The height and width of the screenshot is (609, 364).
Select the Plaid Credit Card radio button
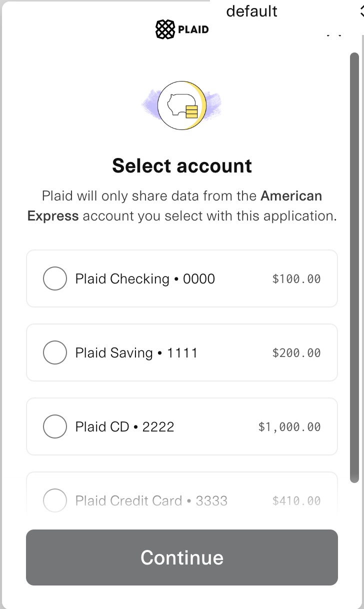click(55, 500)
